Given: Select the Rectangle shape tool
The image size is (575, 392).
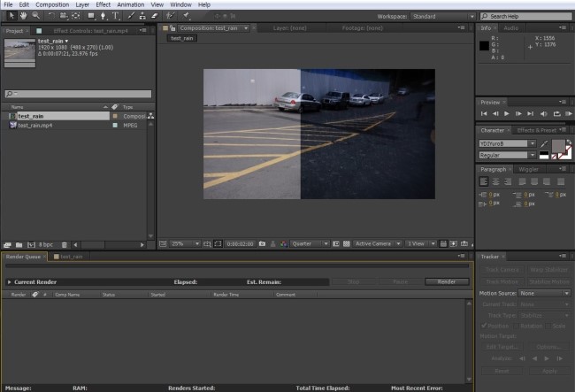Looking at the screenshot, I should (91, 16).
